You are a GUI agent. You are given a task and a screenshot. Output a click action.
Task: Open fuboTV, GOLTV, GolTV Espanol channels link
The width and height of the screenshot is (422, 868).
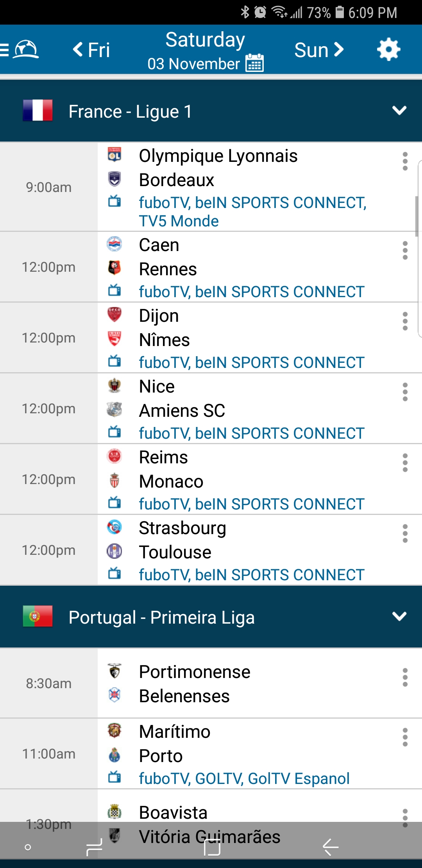(244, 778)
